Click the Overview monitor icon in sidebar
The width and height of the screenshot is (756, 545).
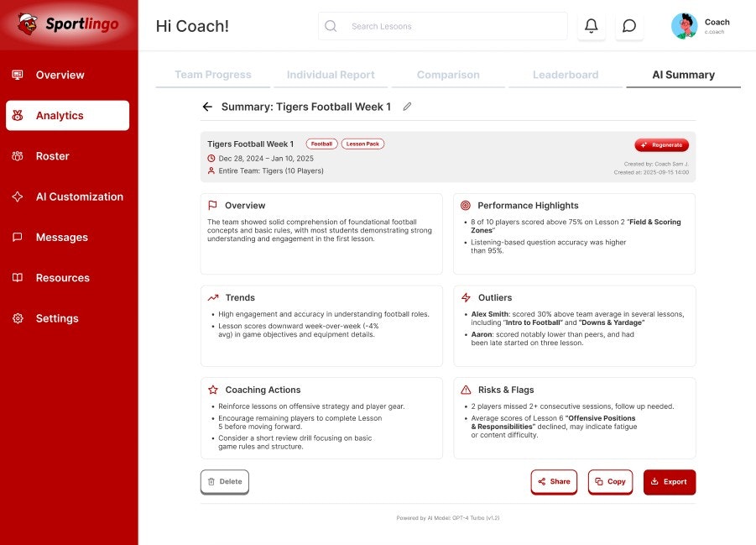click(x=18, y=75)
